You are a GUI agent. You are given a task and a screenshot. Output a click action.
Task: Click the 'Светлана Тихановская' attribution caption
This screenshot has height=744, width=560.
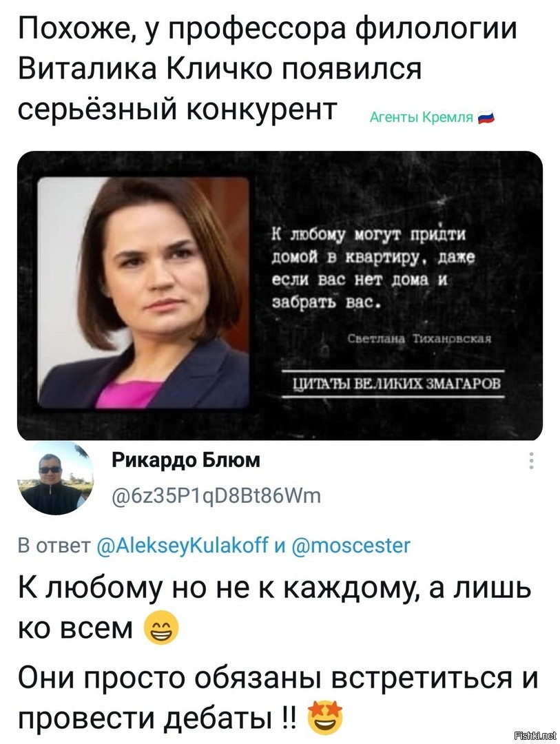point(419,339)
